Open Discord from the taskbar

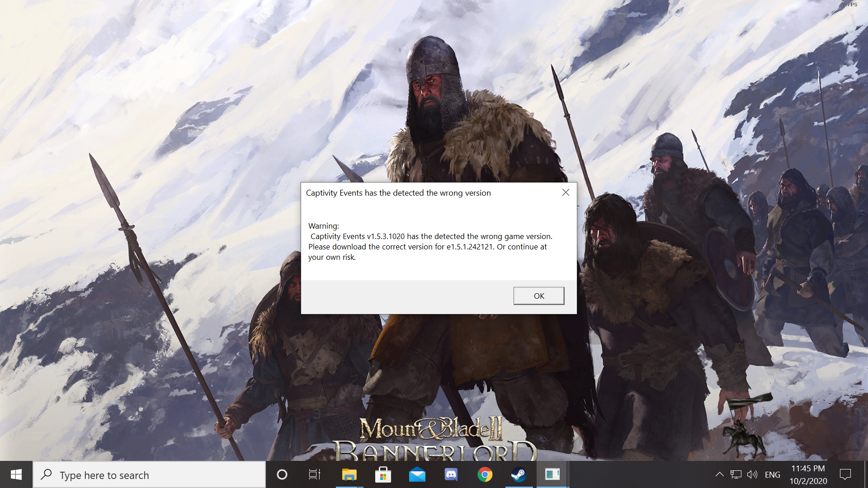tap(451, 474)
